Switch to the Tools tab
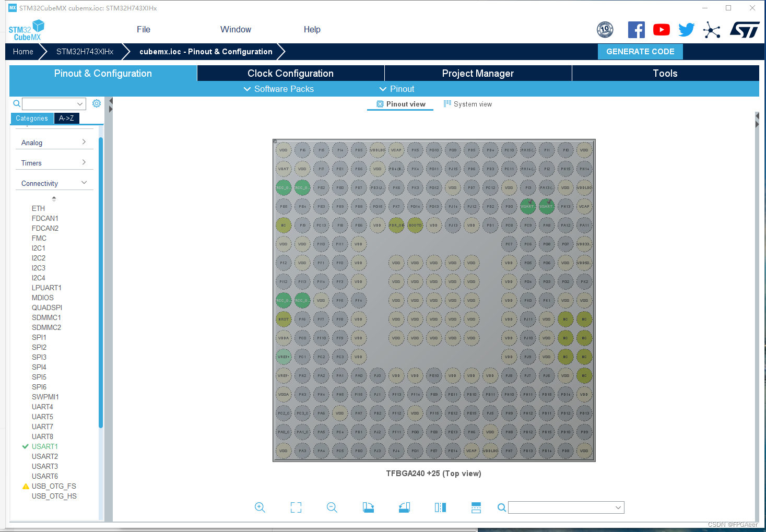This screenshot has height=532, width=766. [x=665, y=73]
